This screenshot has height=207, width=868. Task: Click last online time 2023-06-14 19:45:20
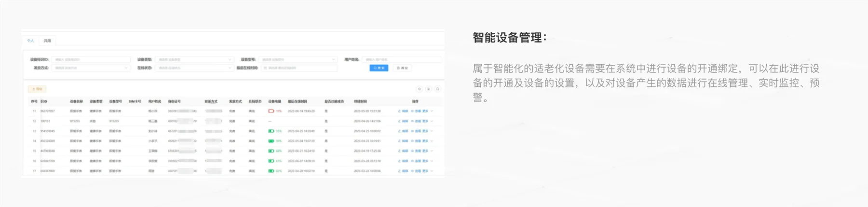coord(301,111)
